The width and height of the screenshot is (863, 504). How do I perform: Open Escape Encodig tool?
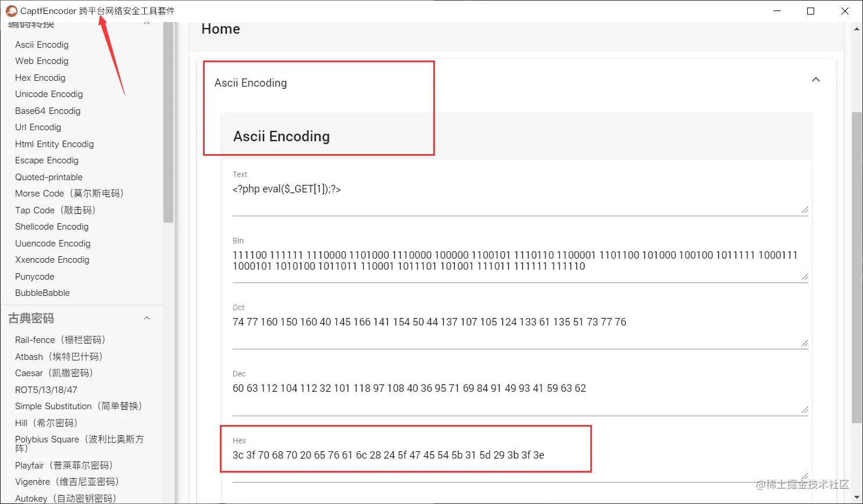(x=47, y=160)
